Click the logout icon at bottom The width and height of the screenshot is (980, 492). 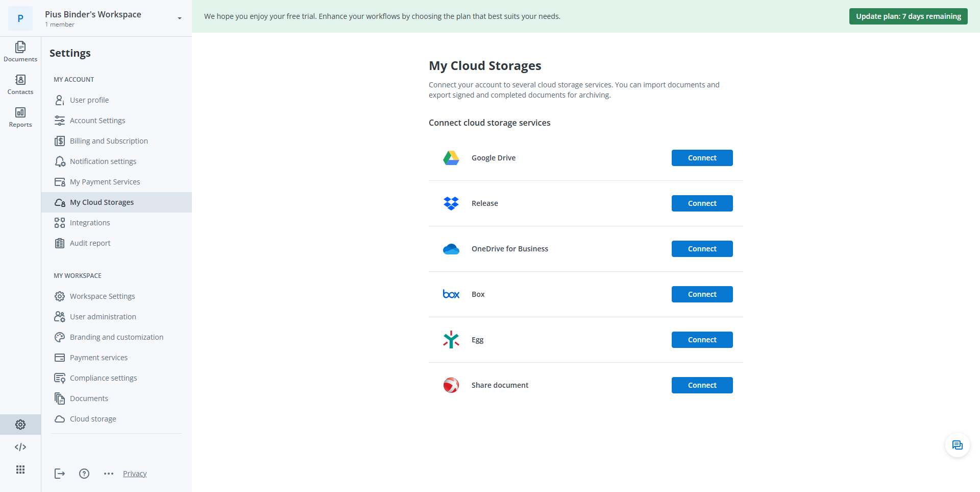click(x=60, y=474)
